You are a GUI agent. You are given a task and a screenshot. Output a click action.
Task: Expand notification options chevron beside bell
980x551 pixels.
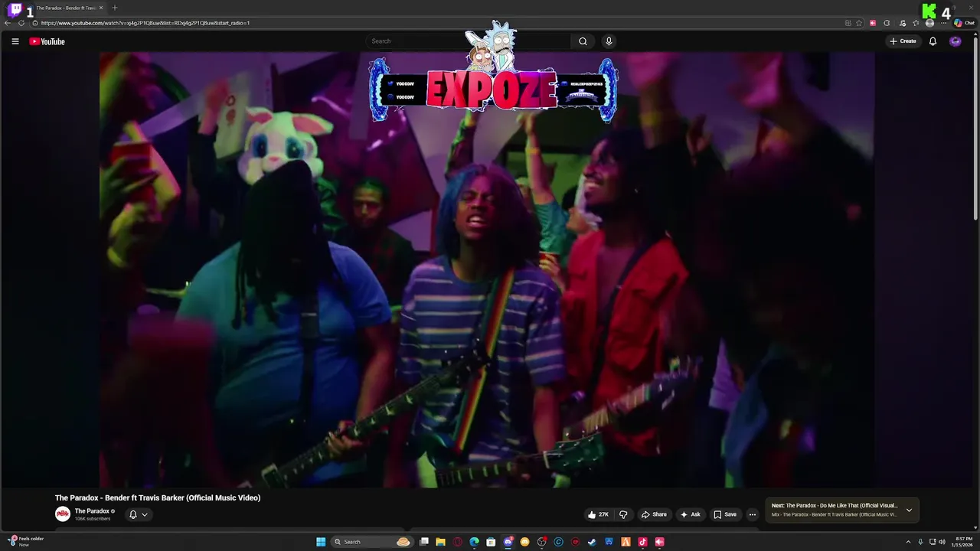[x=144, y=514]
